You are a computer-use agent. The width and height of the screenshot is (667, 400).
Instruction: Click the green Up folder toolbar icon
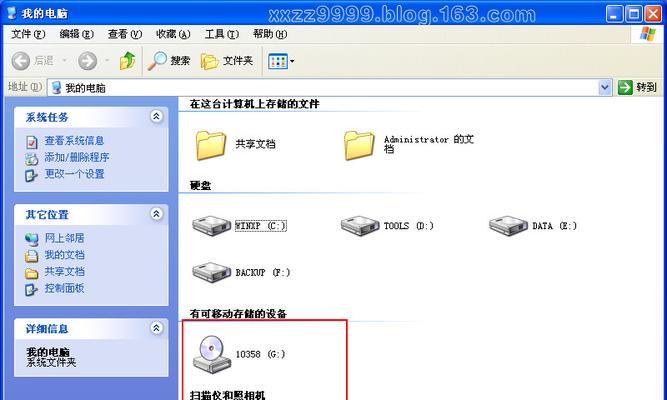point(127,61)
